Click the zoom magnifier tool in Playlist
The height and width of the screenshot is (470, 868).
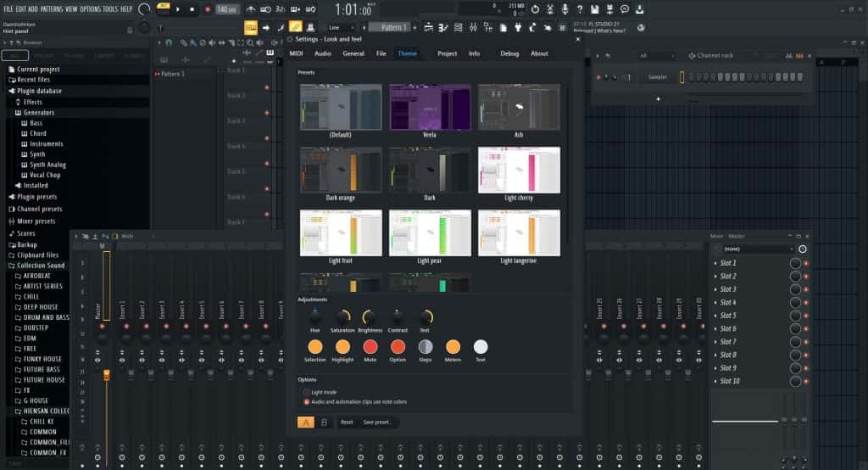[250, 42]
